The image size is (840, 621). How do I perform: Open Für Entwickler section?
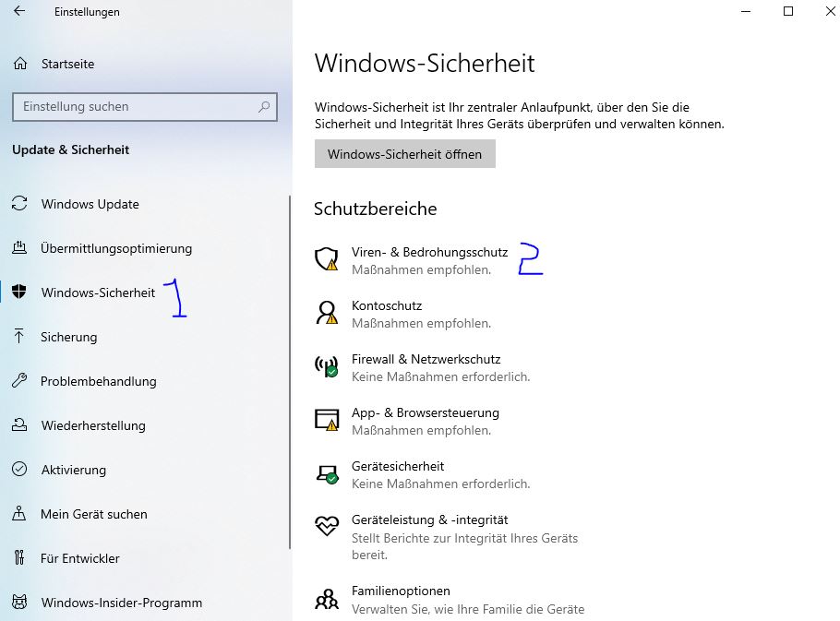coord(79,558)
